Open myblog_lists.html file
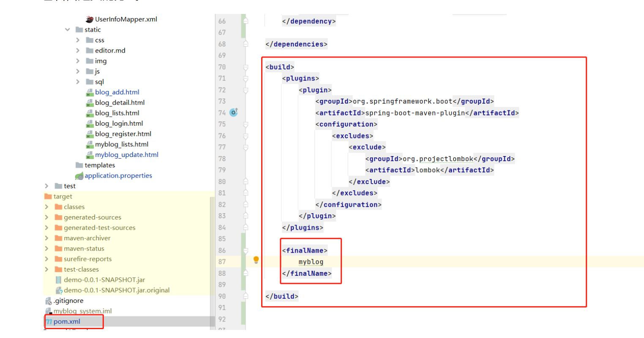The width and height of the screenshot is (644, 338). coord(122,144)
